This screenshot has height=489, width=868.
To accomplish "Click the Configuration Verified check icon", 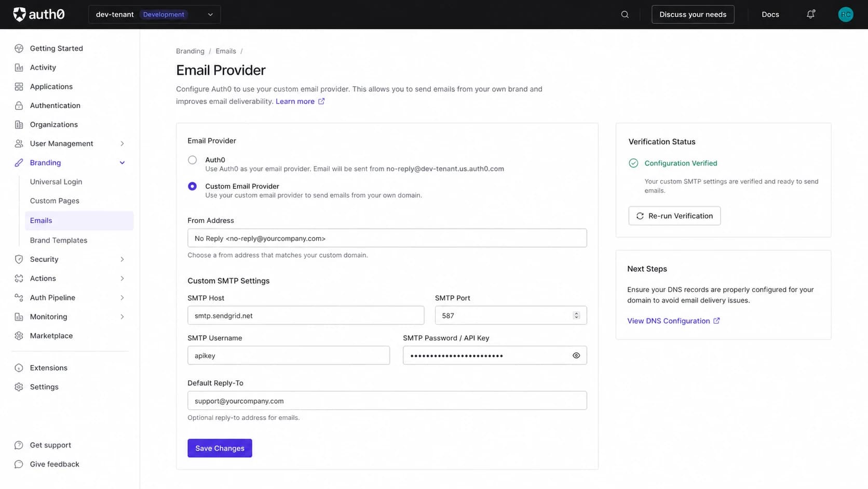I will (x=633, y=163).
